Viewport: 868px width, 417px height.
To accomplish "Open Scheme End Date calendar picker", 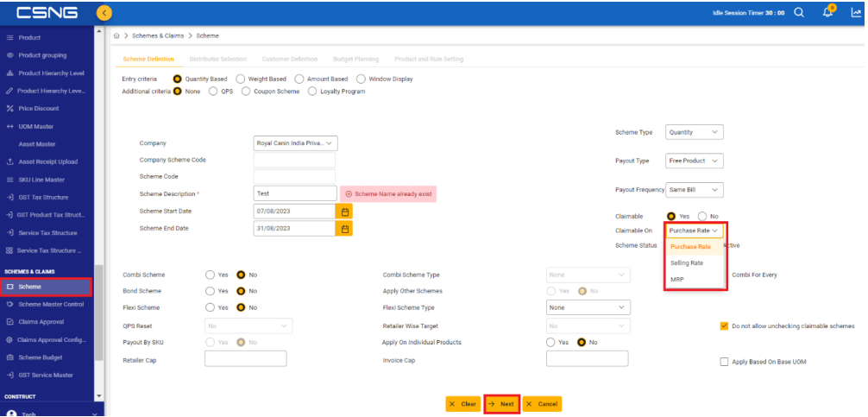I will pyautogui.click(x=344, y=229).
